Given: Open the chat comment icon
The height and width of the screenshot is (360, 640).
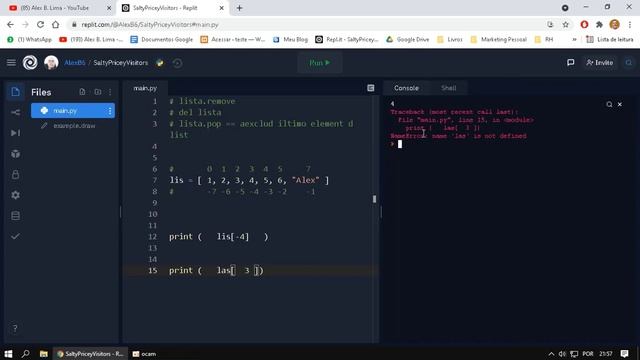Looking at the screenshot, I should pos(571,62).
